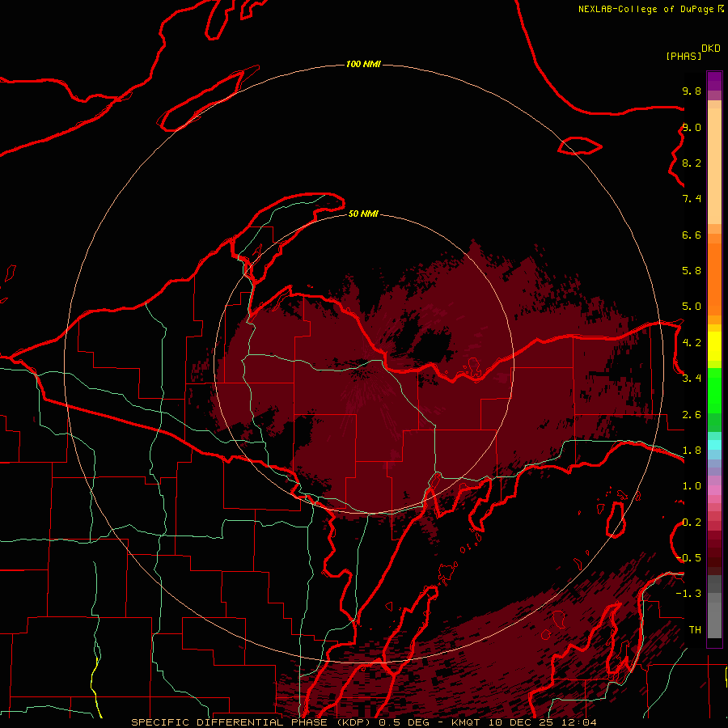Click the DKD legend header label

(x=711, y=49)
